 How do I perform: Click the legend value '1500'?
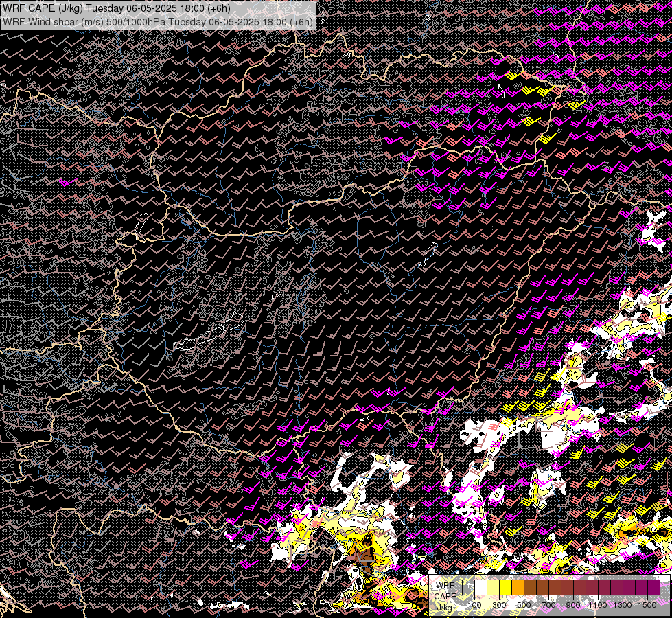tap(647, 605)
